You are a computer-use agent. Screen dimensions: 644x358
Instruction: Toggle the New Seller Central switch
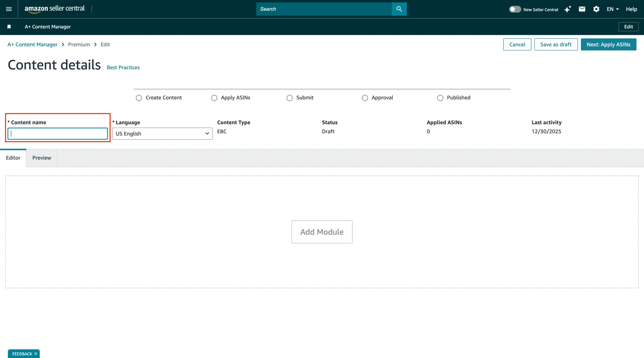tap(515, 9)
